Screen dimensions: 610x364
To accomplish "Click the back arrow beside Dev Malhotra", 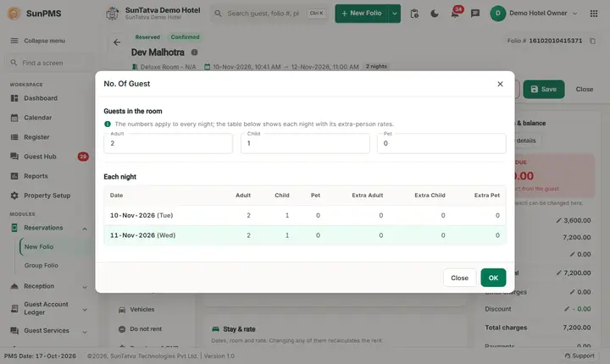I will click(x=117, y=42).
